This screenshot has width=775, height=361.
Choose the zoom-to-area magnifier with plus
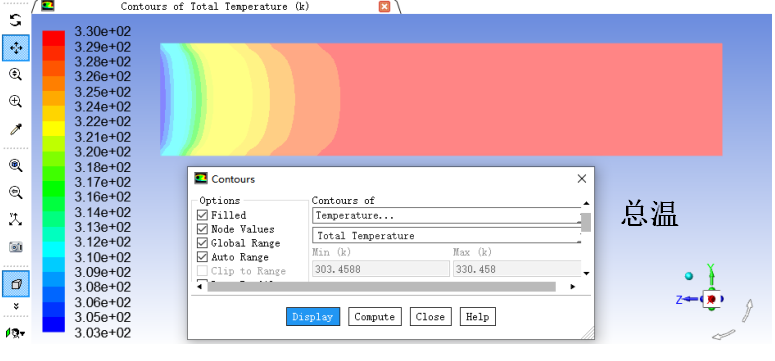(x=16, y=101)
